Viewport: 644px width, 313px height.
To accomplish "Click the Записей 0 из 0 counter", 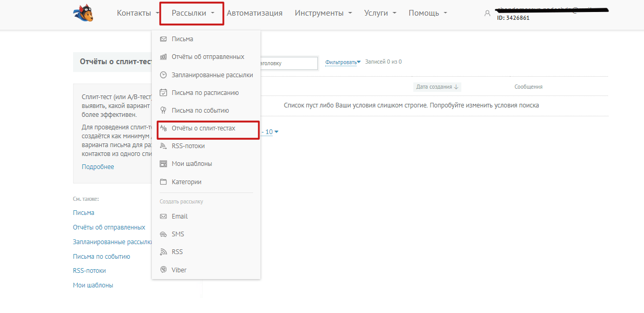I will point(384,62).
